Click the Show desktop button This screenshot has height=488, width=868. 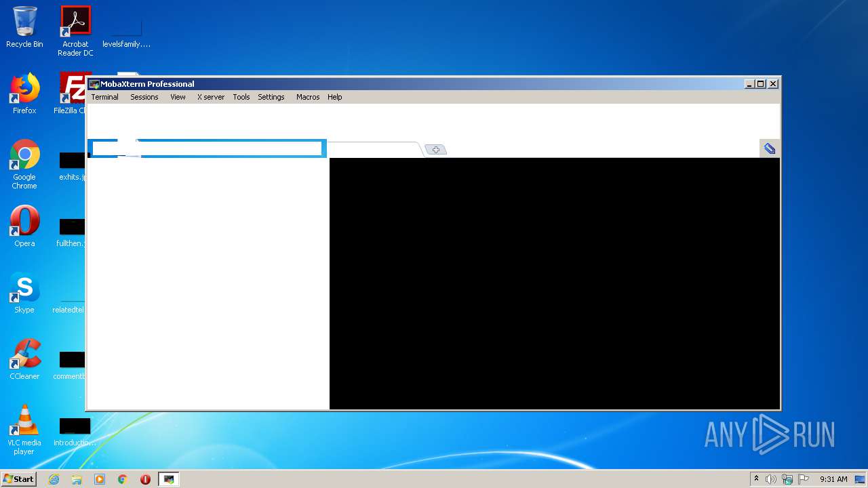click(860, 479)
